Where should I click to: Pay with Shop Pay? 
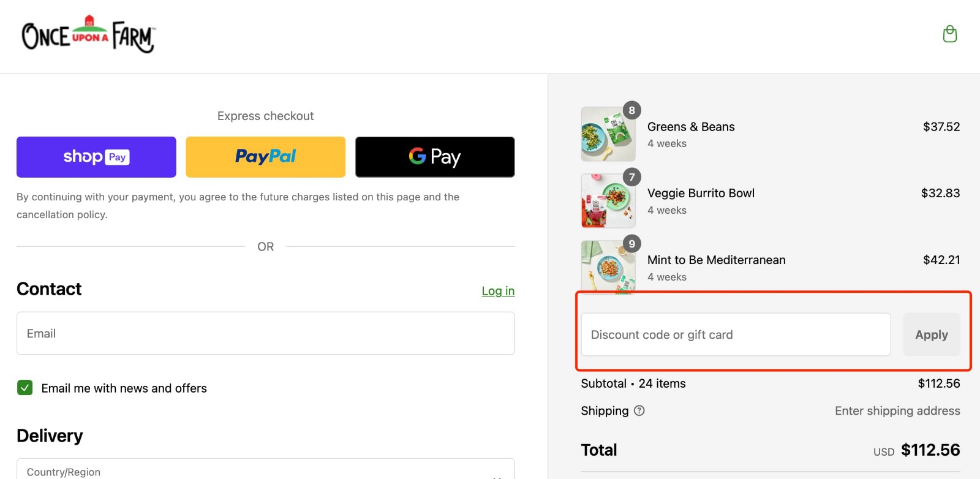click(96, 157)
